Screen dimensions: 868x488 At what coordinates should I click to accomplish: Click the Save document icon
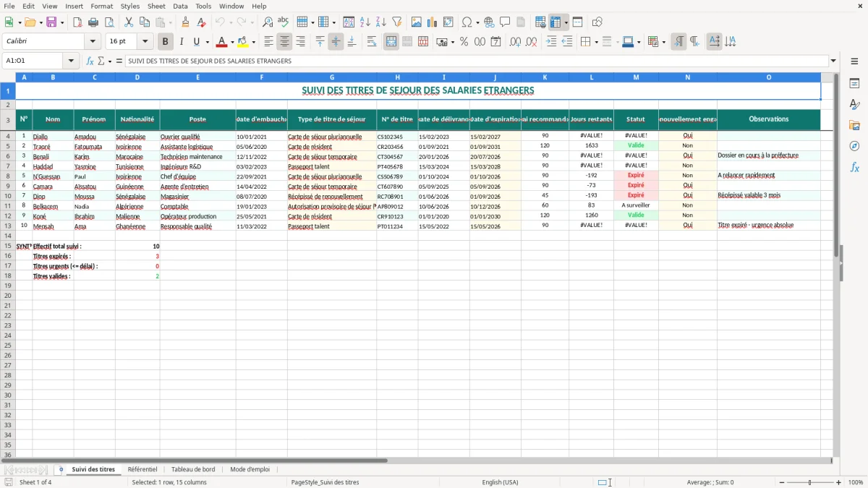point(51,22)
